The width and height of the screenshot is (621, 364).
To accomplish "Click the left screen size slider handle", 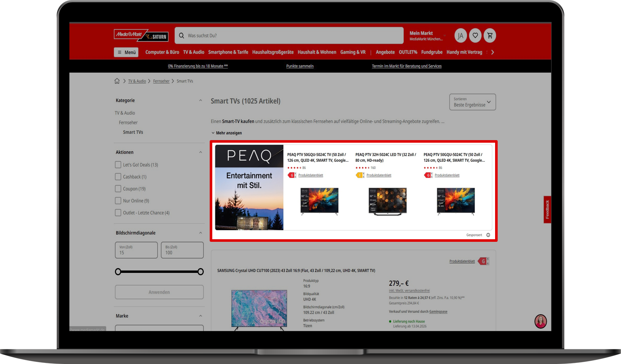I will [x=118, y=272].
